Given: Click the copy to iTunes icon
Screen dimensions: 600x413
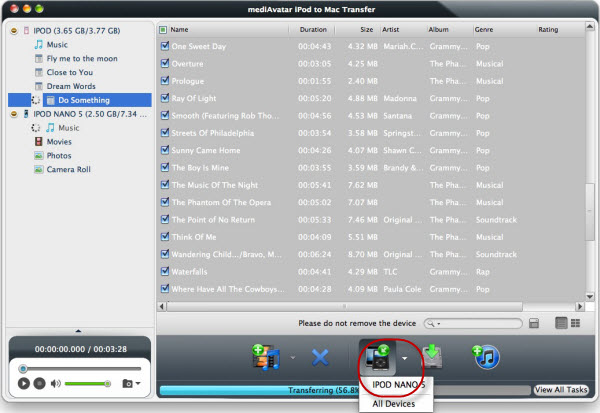Looking at the screenshot, I should coord(486,357).
